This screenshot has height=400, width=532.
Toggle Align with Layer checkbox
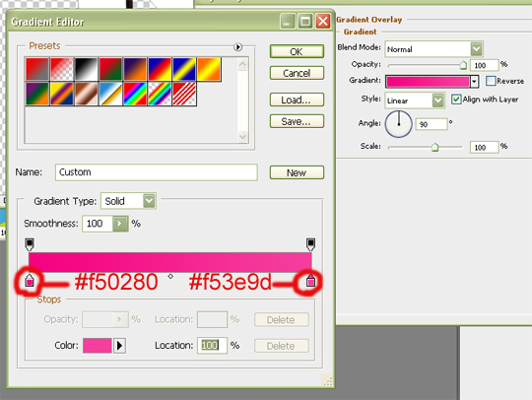[456, 100]
